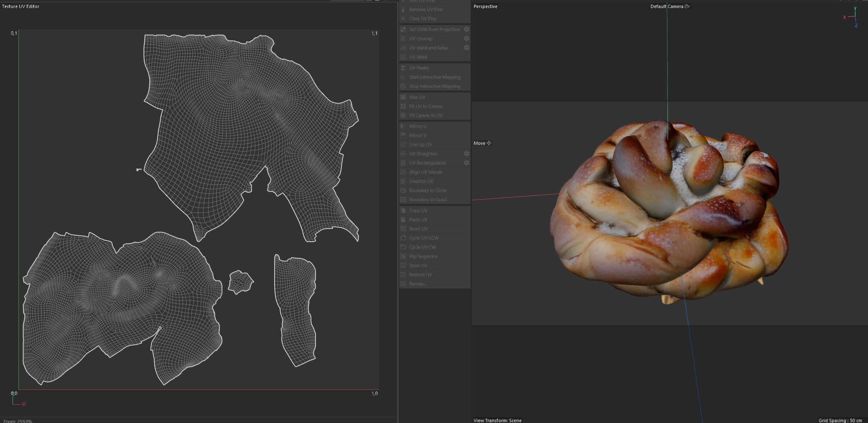
Task: Click the UV Unwrap command icon
Action: click(x=403, y=39)
